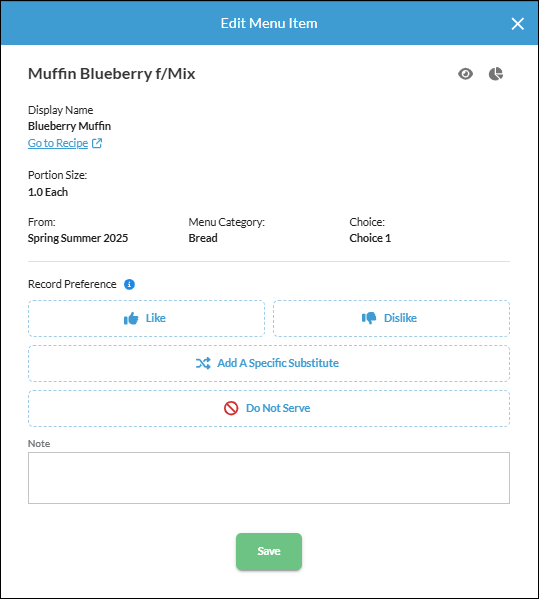Click the Bread menu category value
539x599 pixels.
click(x=203, y=238)
